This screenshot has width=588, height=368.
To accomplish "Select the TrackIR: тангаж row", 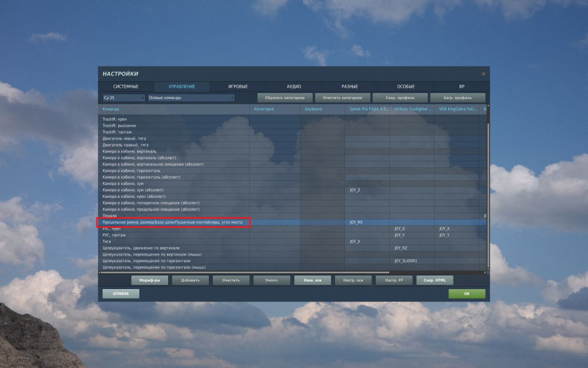I will (x=292, y=132).
